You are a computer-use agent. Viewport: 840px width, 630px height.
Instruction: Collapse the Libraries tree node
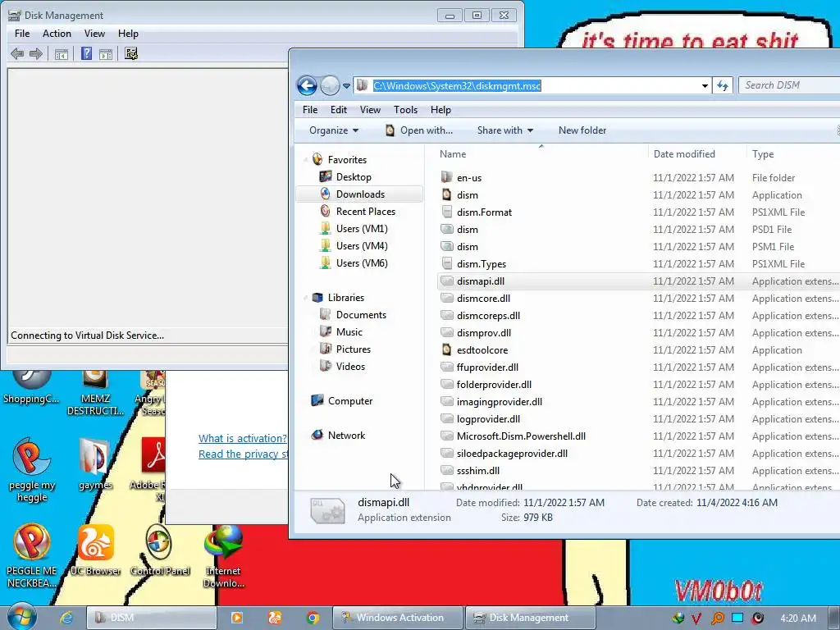click(306, 297)
